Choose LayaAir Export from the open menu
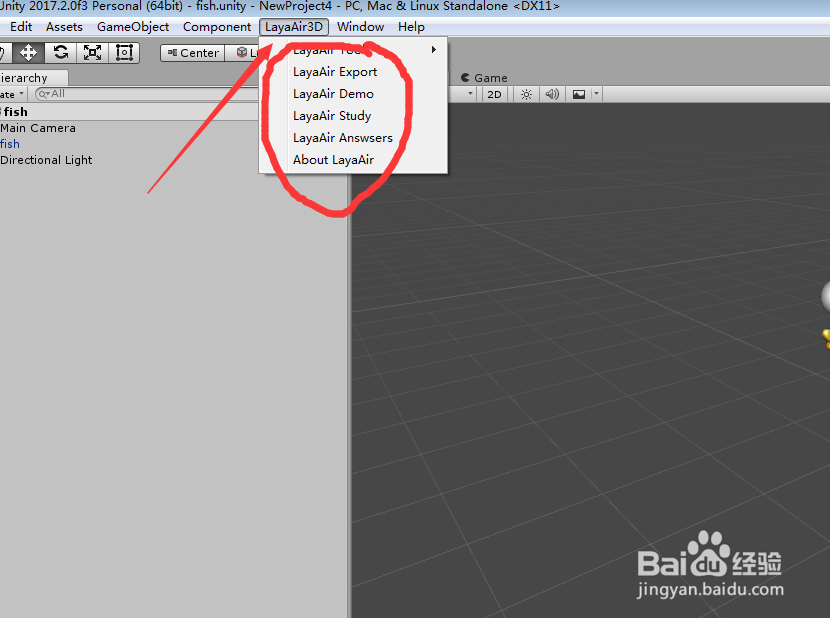The height and width of the screenshot is (618, 830). pyautogui.click(x=334, y=71)
